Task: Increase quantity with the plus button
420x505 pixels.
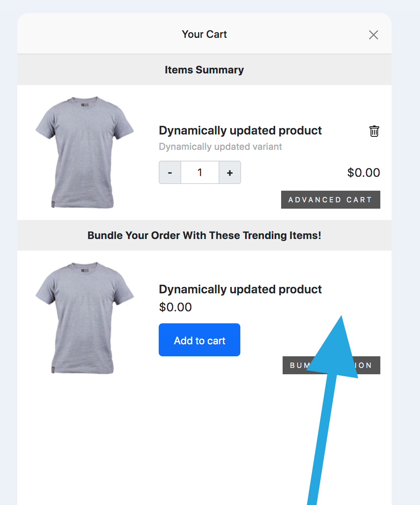Action: [230, 172]
